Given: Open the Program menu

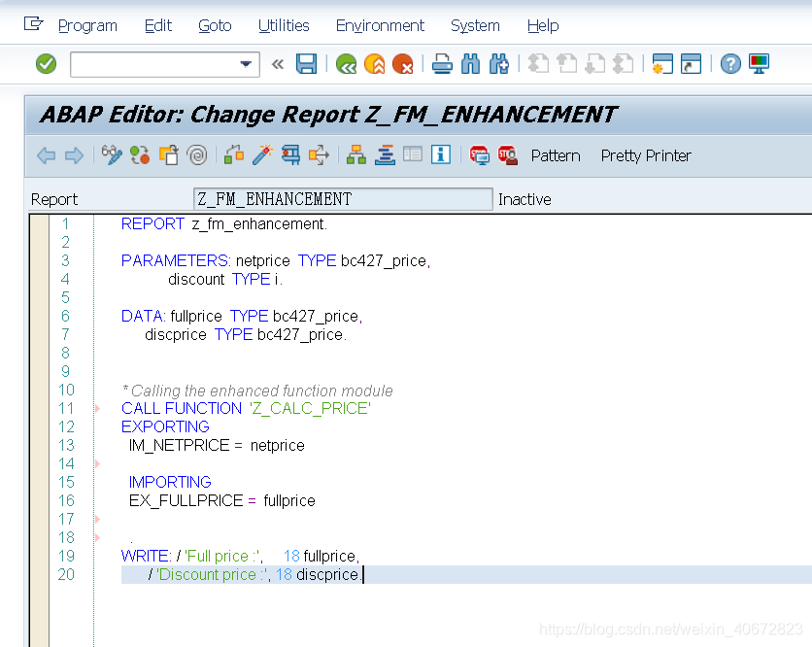Looking at the screenshot, I should [87, 25].
